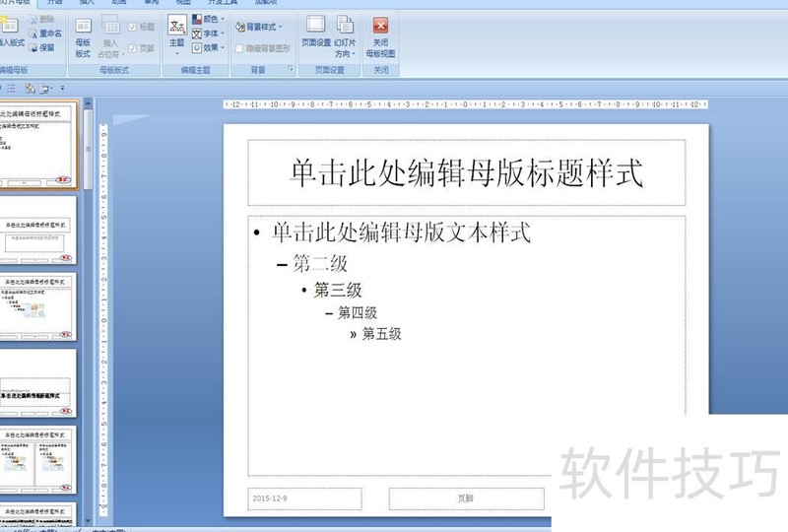Screen dimensions: 788x532
Task: Open the Insert Placeholder (插入占位符) dropdown
Action: [110, 37]
